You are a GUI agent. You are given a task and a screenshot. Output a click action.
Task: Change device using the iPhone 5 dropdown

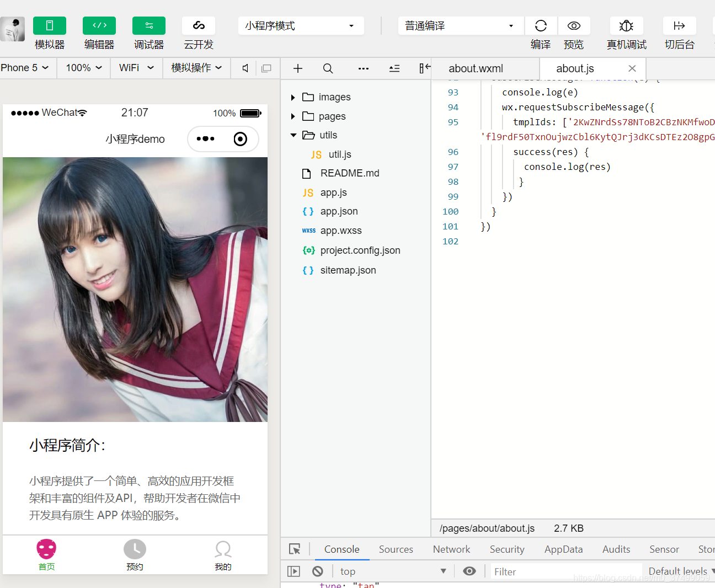[24, 68]
